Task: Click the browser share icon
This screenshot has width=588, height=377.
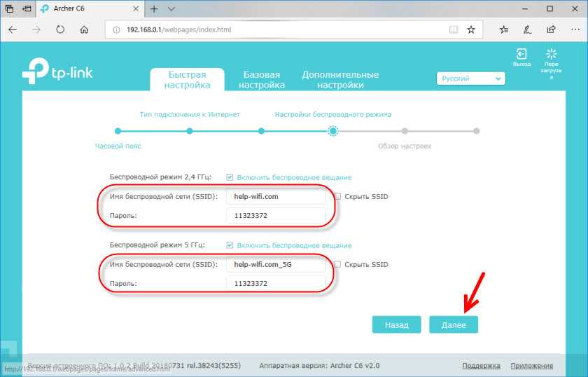Action: click(x=551, y=30)
